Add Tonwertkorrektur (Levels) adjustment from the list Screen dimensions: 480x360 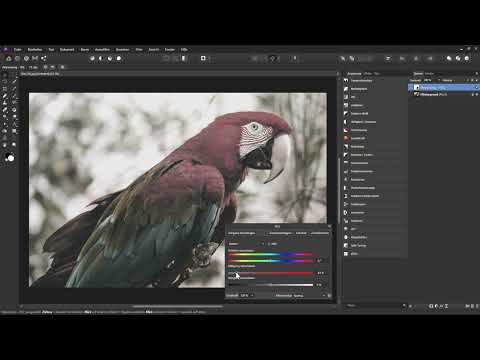click(x=362, y=81)
